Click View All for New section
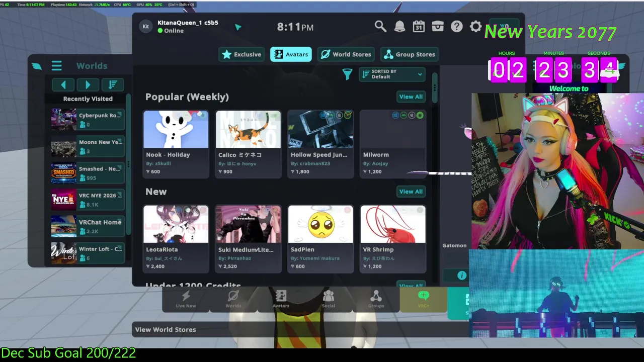Screen dimensions: 644x362 point(411,192)
